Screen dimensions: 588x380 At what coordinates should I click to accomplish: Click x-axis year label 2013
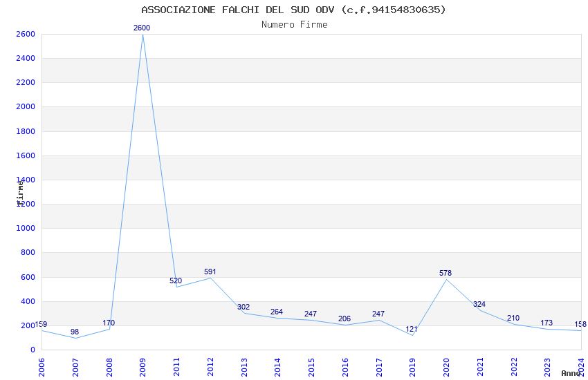[x=244, y=368]
